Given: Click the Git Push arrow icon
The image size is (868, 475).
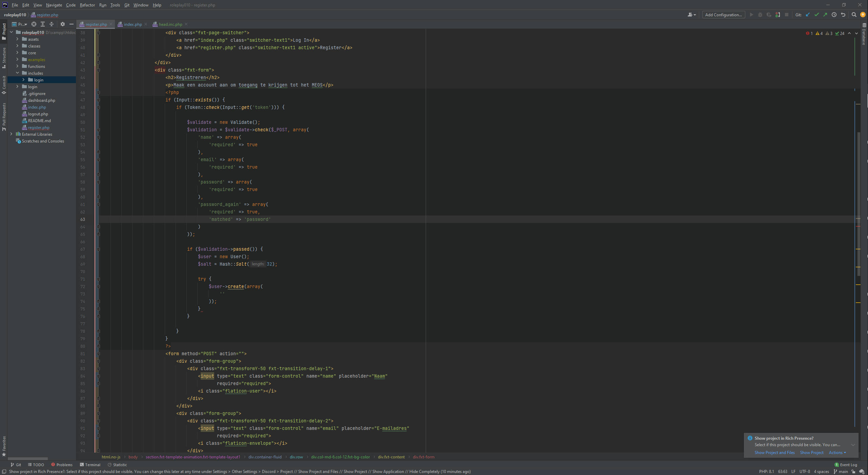Looking at the screenshot, I should coord(825,15).
